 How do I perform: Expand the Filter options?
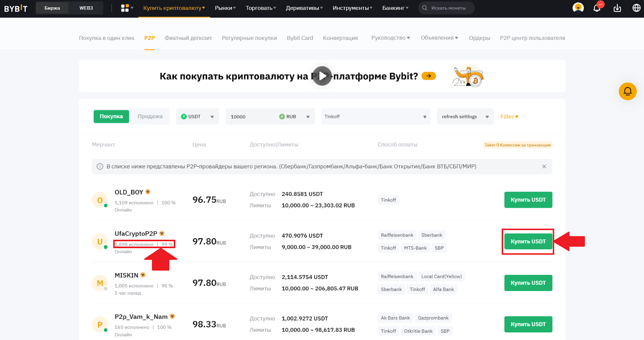(509, 116)
